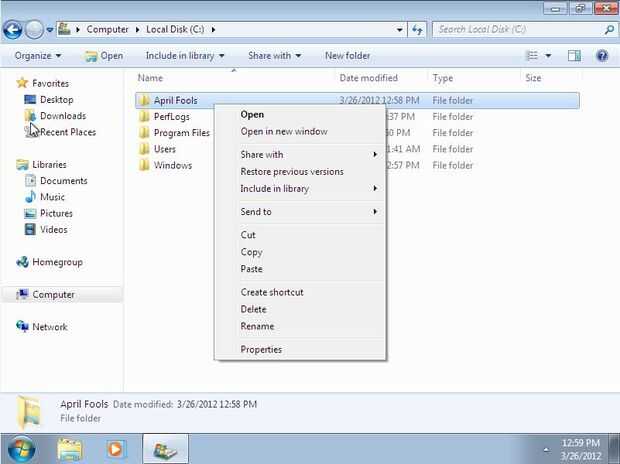Click the PerfLogs folder icon

point(144,117)
